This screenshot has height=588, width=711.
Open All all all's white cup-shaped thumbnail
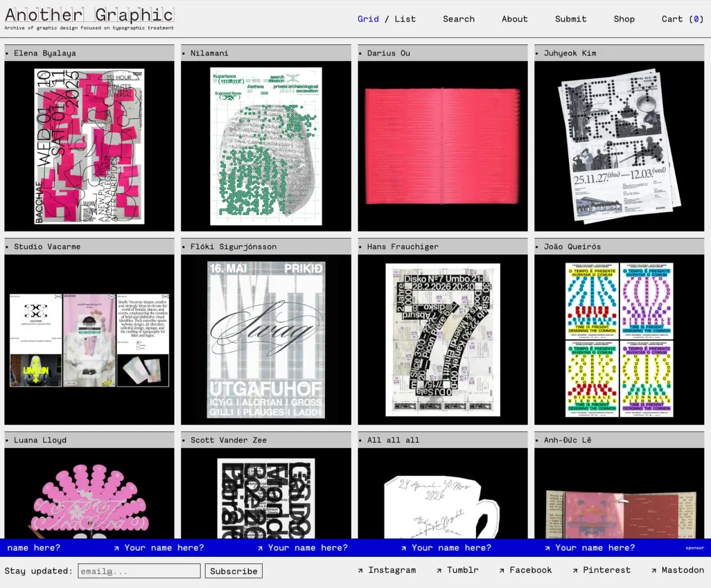click(443, 494)
